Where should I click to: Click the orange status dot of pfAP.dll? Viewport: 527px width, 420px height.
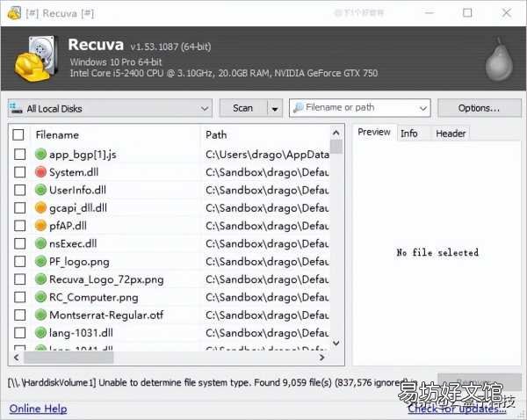pos(40,225)
